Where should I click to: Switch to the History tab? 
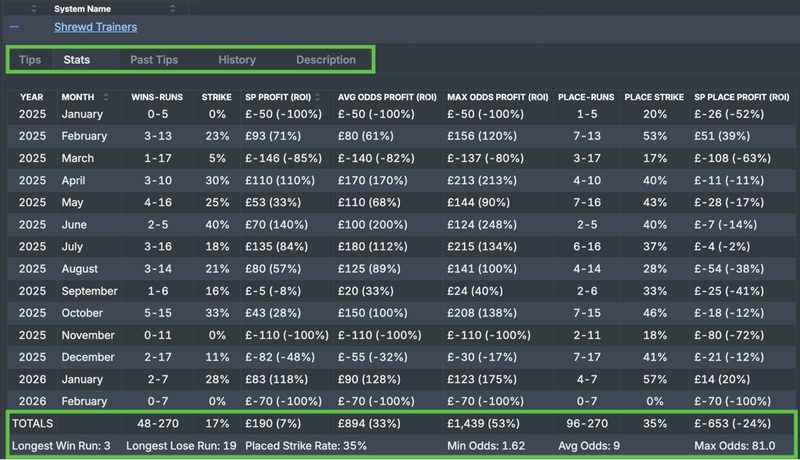click(x=237, y=60)
